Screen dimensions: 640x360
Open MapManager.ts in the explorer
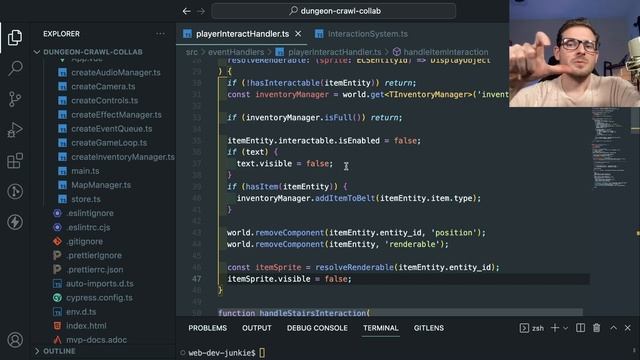tap(101, 185)
